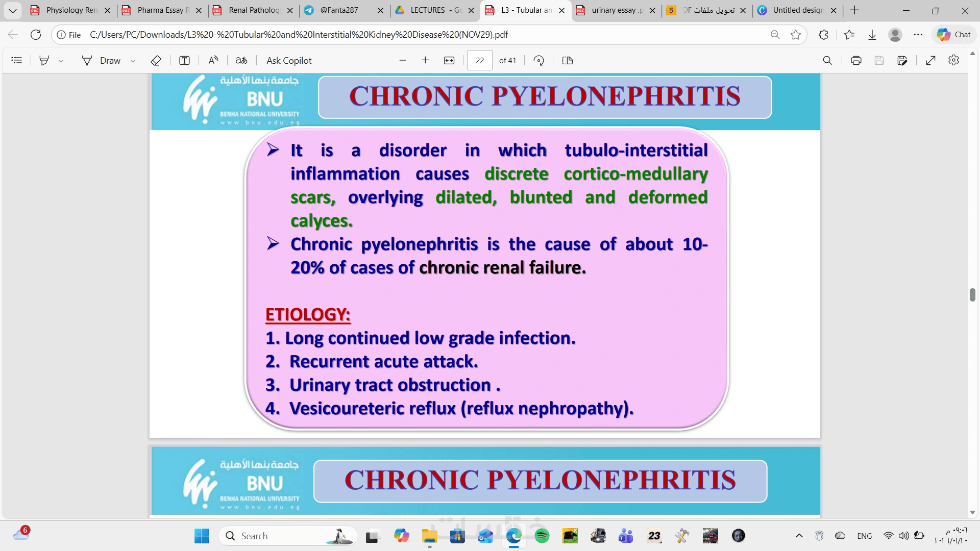Add this page to favorites
This screenshot has height=551, width=980.
pos(795,35)
